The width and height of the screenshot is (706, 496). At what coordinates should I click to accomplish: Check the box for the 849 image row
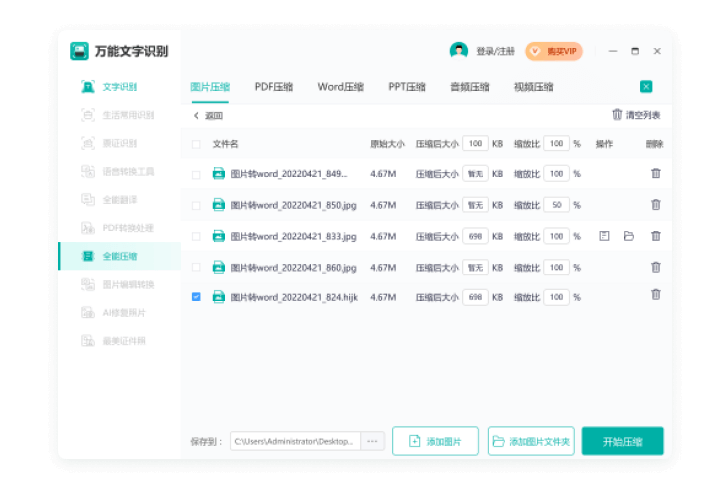click(196, 175)
